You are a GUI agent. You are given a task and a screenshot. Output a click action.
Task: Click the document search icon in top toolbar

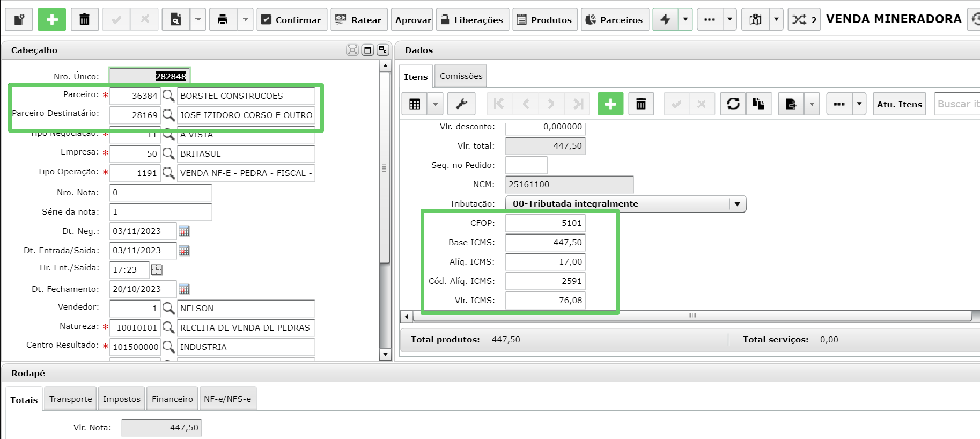point(176,19)
